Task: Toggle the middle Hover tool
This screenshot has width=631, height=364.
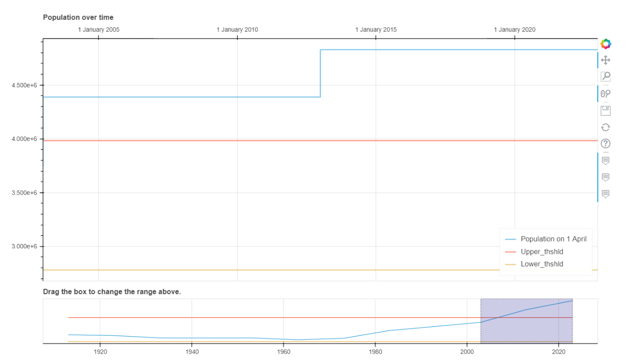Action: click(x=606, y=177)
